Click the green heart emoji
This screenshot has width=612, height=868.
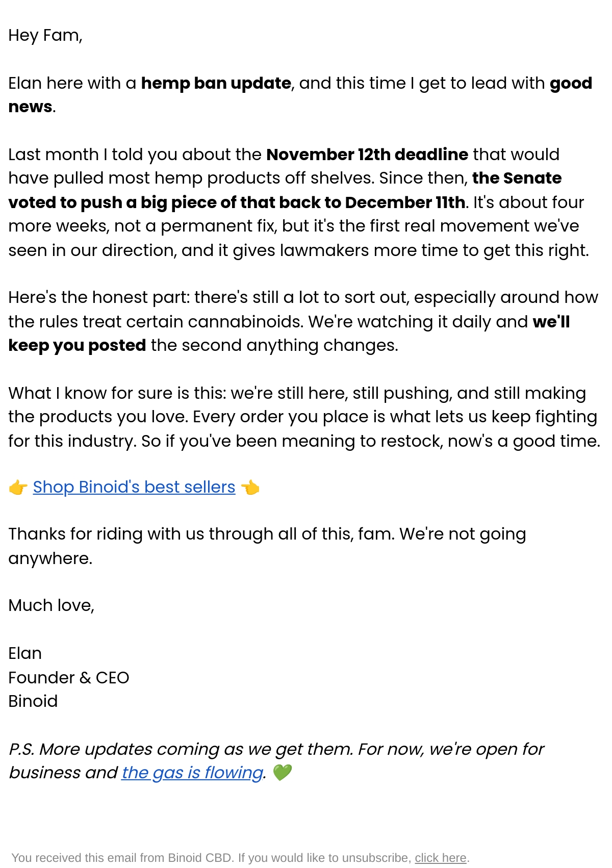coord(282,773)
